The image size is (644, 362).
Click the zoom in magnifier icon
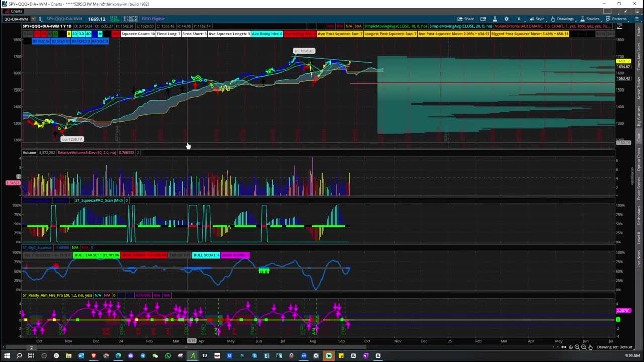pos(577,347)
